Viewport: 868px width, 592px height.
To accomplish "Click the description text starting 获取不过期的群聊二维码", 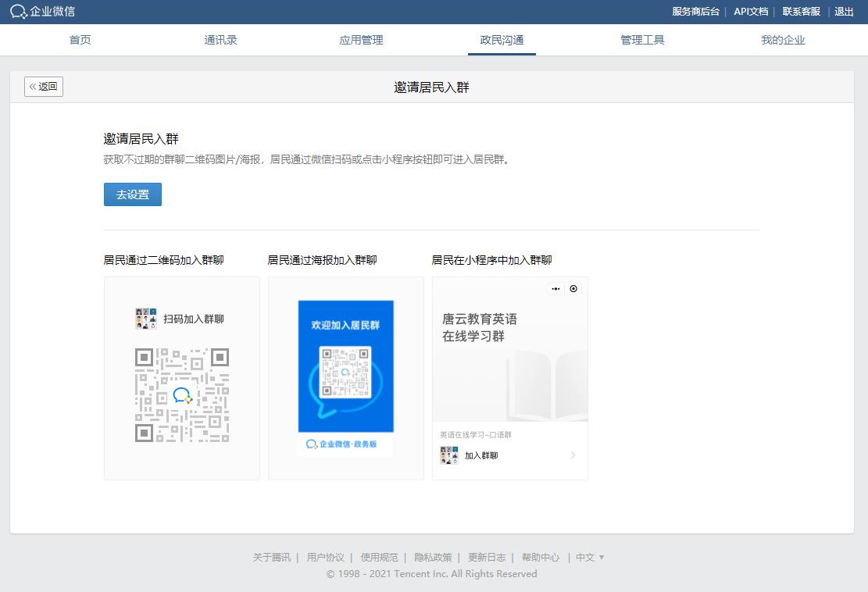I will [x=306, y=159].
